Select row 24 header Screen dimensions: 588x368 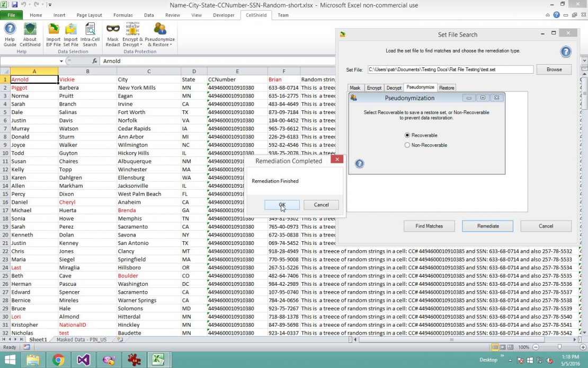coord(5,267)
